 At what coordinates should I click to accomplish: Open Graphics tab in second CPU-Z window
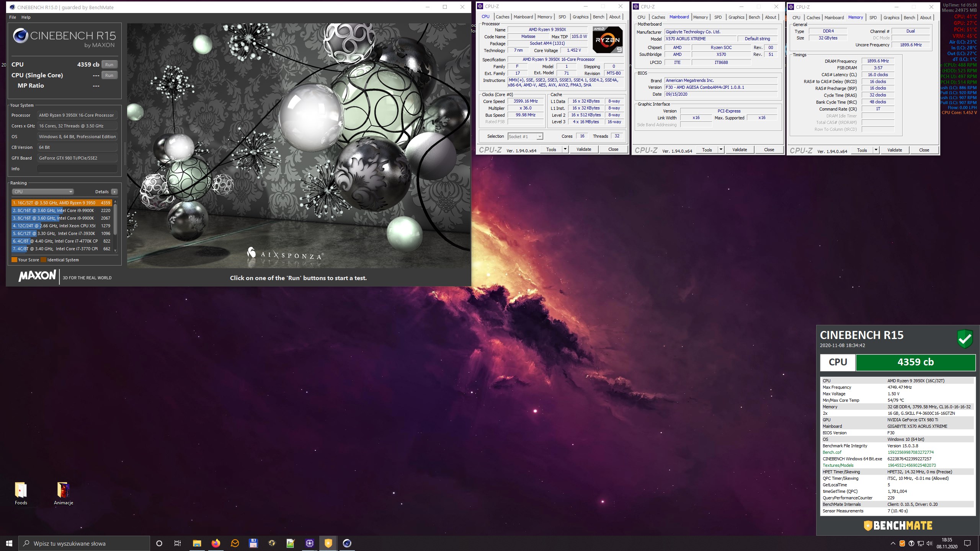736,17
